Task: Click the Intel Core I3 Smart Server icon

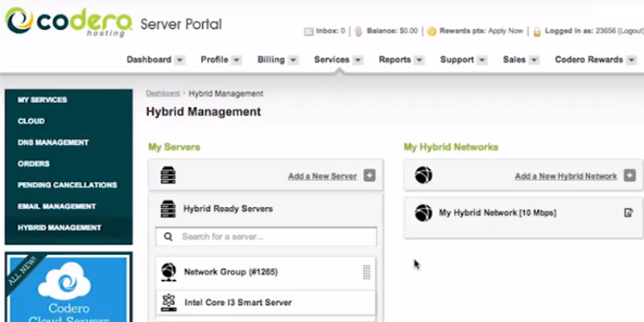Action: [x=169, y=302]
